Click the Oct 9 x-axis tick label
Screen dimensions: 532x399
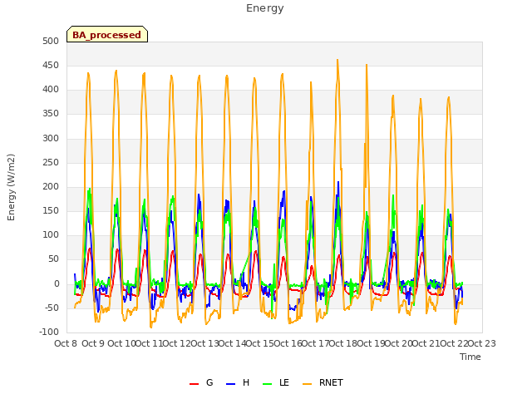click(93, 343)
